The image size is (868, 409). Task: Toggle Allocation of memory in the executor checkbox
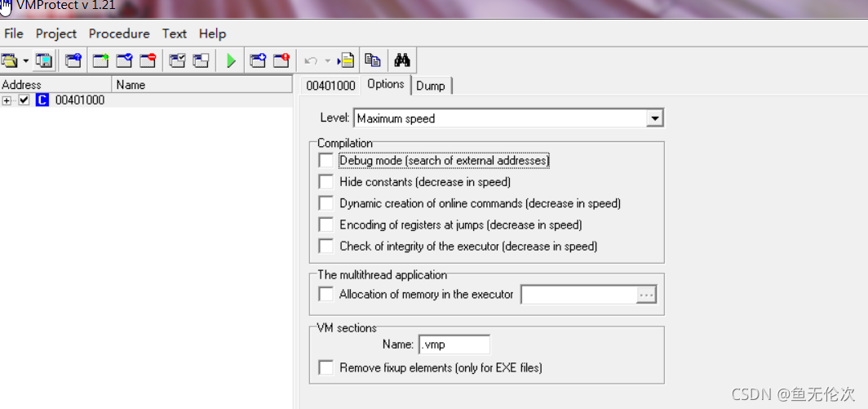coord(326,294)
